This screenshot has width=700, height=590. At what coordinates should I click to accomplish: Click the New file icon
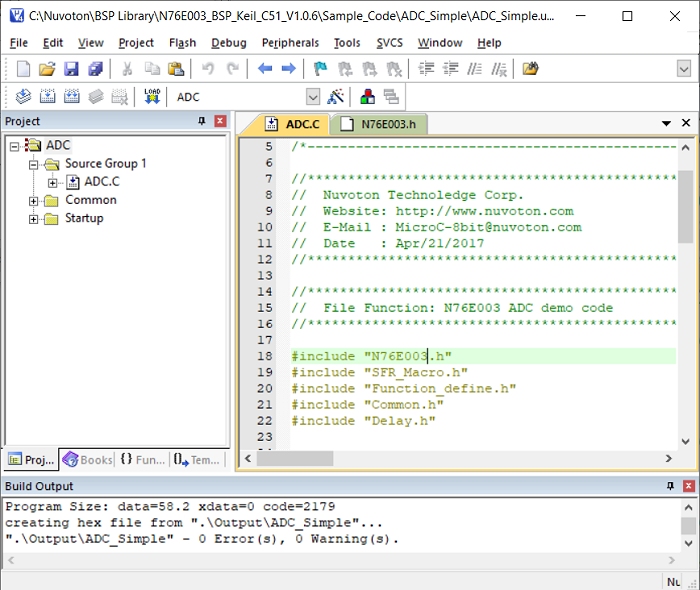(x=24, y=69)
